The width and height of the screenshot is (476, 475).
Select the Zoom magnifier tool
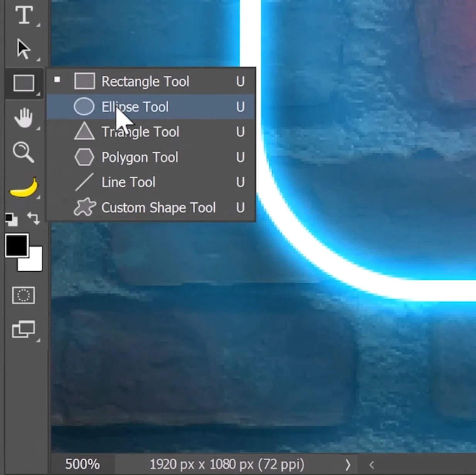tap(23, 152)
